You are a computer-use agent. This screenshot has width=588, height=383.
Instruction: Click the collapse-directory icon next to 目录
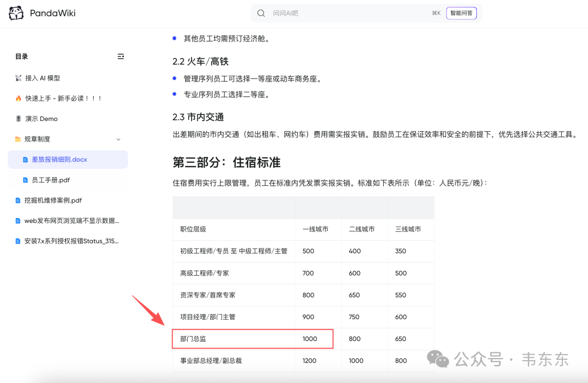click(x=120, y=56)
